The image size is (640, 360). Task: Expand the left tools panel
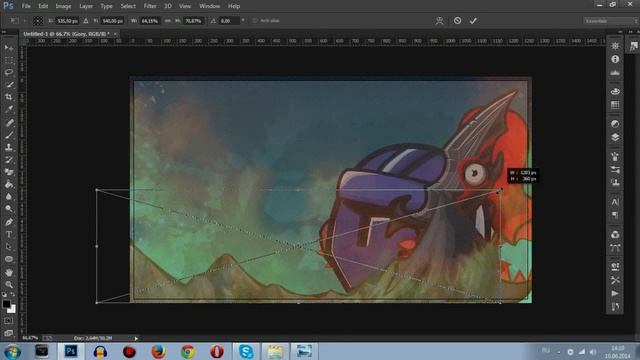pos(4,31)
